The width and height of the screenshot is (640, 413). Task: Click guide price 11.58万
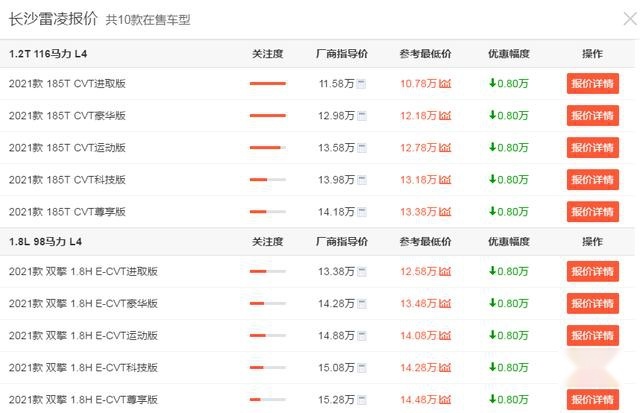(336, 84)
